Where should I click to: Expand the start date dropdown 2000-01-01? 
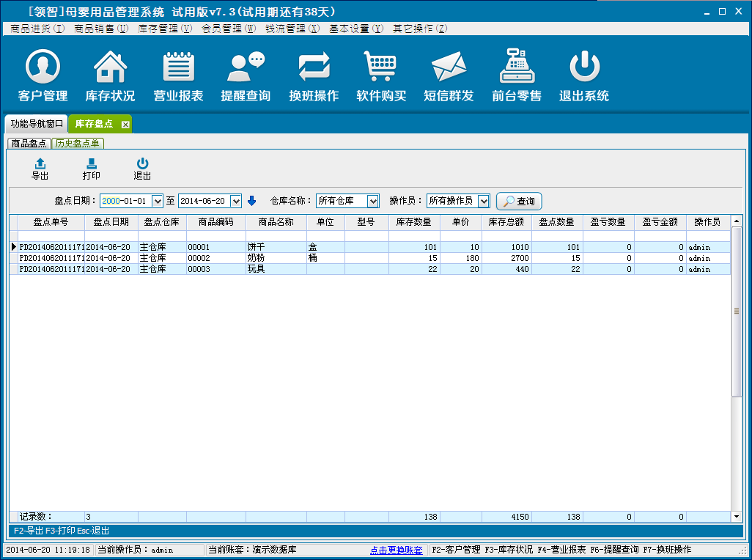(158, 201)
